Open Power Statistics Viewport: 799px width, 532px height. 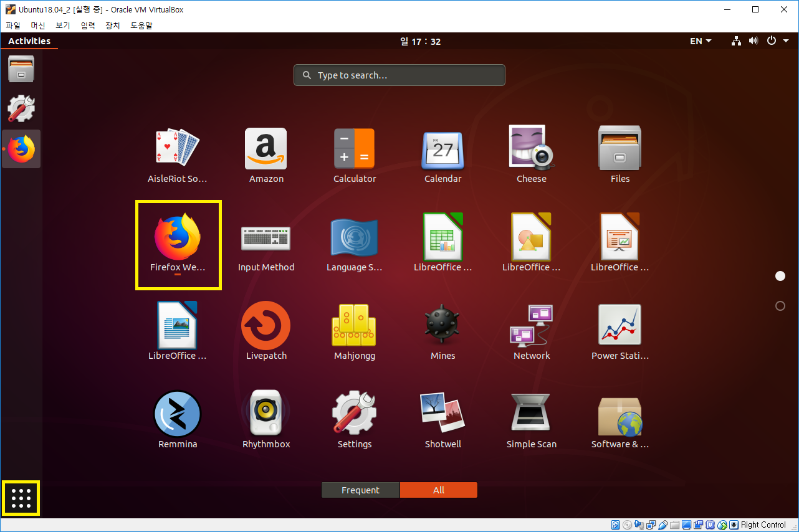click(x=620, y=333)
